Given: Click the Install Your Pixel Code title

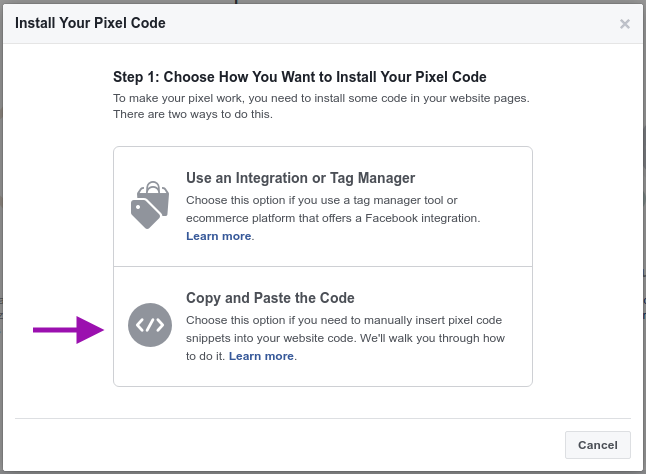Looking at the screenshot, I should coord(90,23).
